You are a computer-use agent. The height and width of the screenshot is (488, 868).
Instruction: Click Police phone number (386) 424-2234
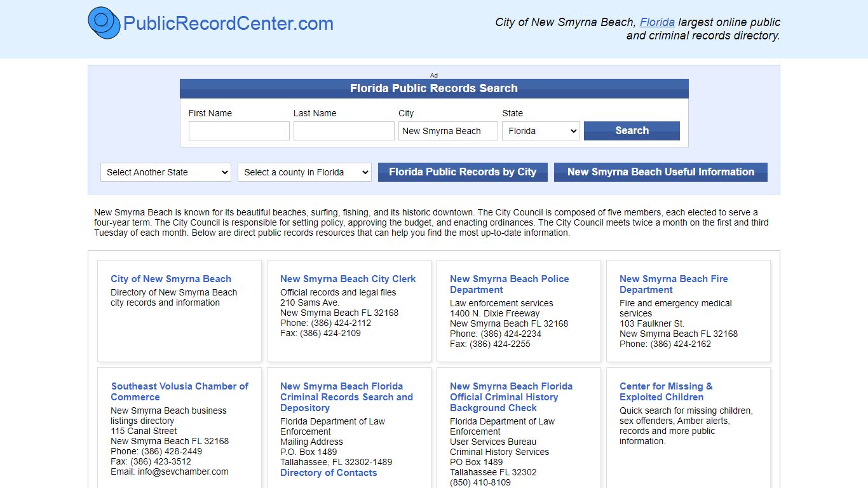pyautogui.click(x=511, y=334)
